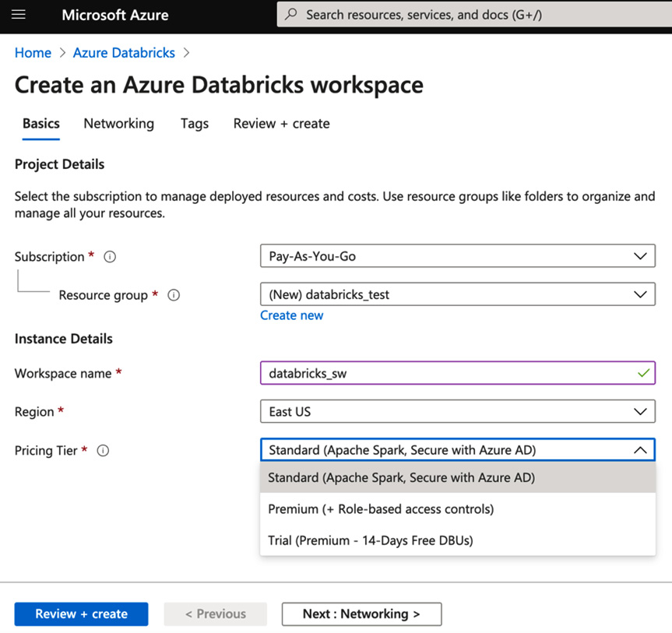This screenshot has height=633, width=672.
Task: Click the Resource group field label
Action: (x=104, y=295)
